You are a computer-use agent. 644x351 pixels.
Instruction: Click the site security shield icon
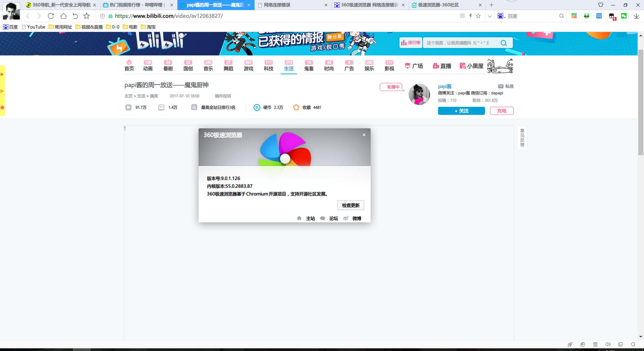click(102, 16)
